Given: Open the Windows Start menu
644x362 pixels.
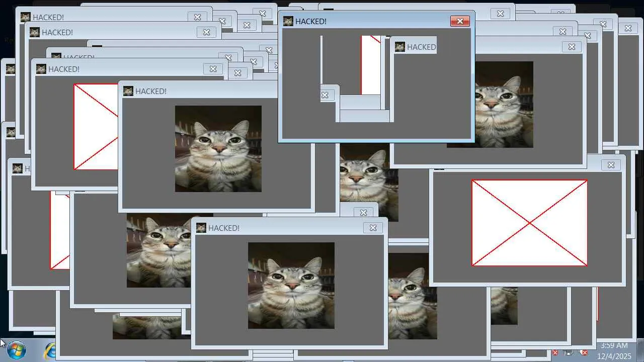Looking at the screenshot, I should [x=17, y=350].
